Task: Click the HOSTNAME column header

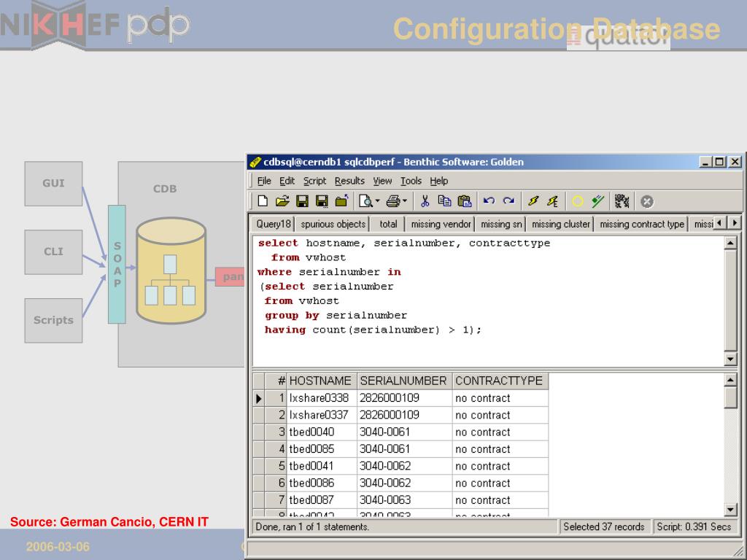Action: click(322, 381)
